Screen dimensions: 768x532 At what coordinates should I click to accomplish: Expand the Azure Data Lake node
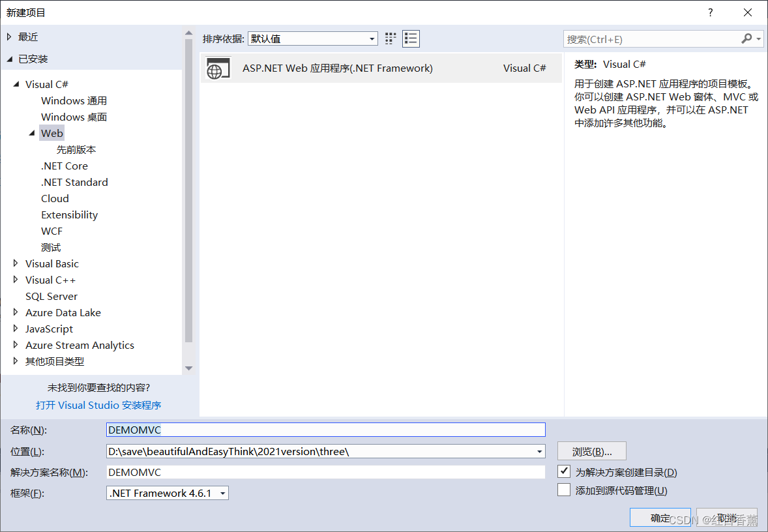(x=16, y=312)
